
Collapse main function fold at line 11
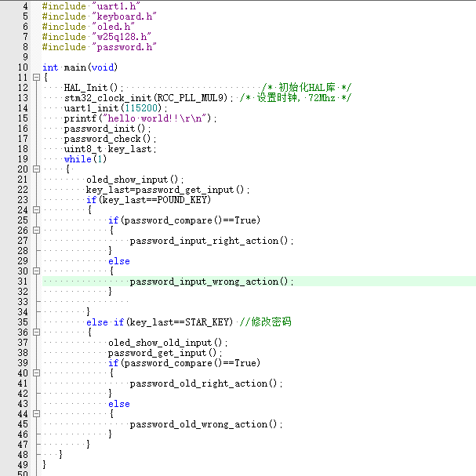(36, 78)
